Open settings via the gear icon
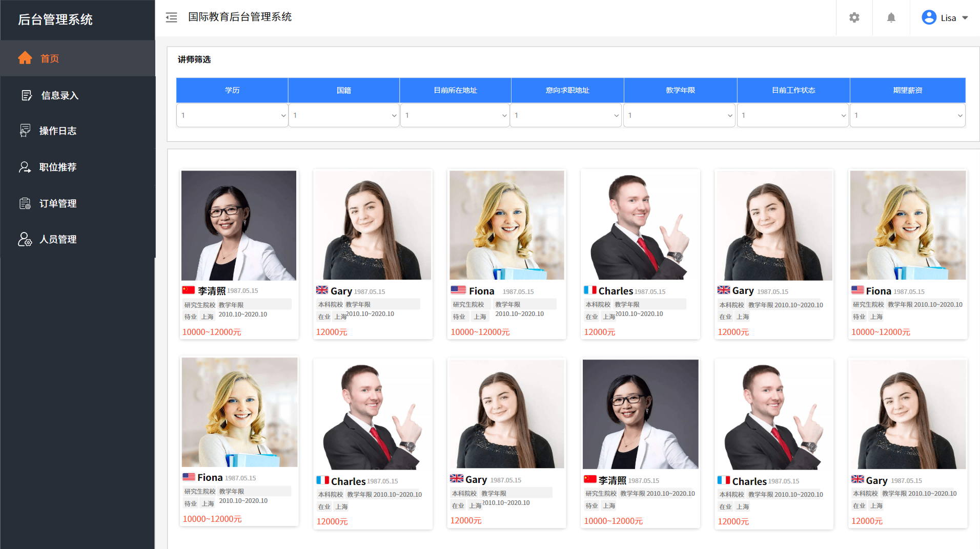Viewport: 980px width, 549px height. 854,17
